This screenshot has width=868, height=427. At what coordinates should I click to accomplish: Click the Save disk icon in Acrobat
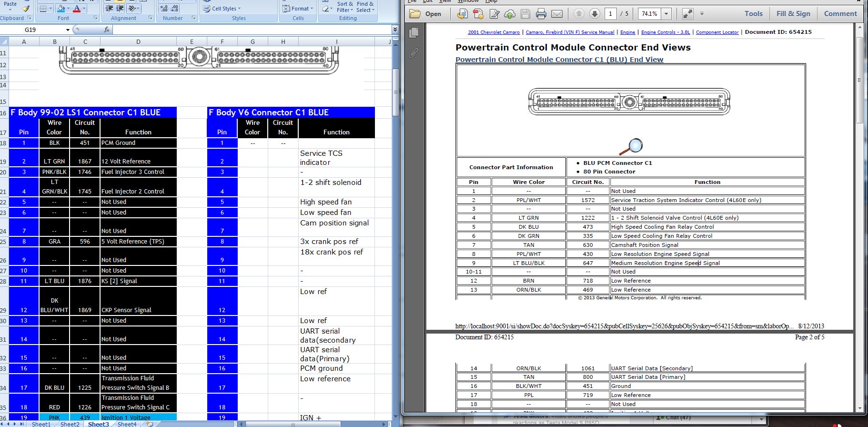pos(525,14)
